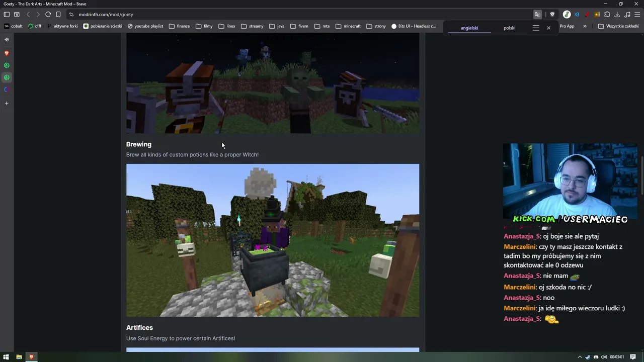Click the Brewing heading
The height and width of the screenshot is (362, 644).
[139, 144]
